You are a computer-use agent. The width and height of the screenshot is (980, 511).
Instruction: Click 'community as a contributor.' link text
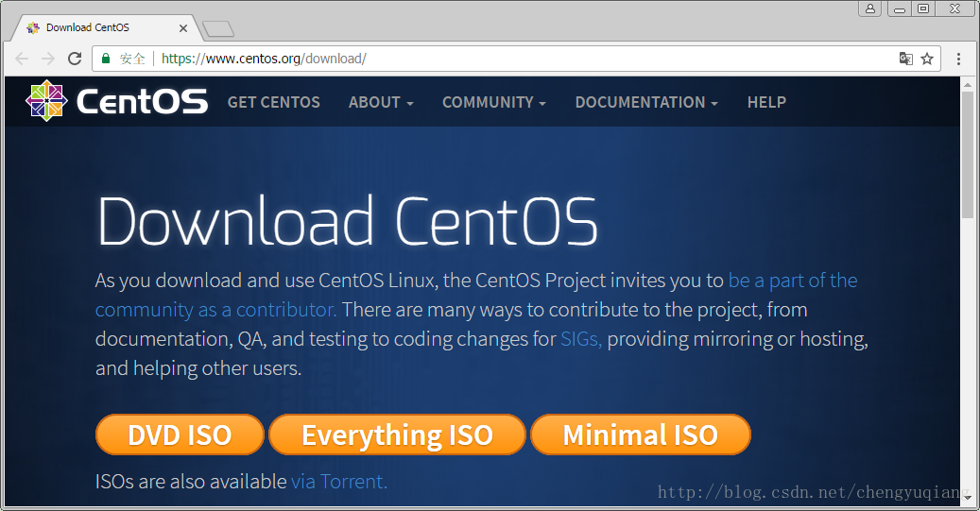click(216, 310)
